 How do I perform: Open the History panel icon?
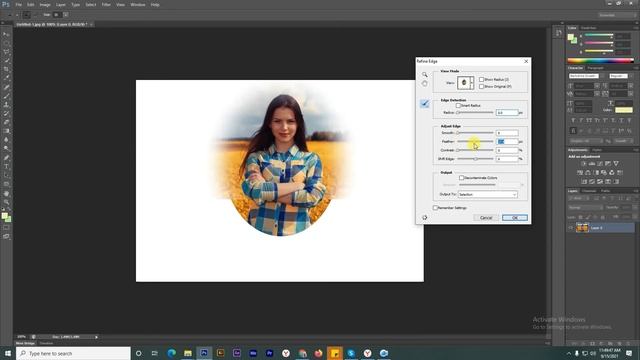coord(558,33)
